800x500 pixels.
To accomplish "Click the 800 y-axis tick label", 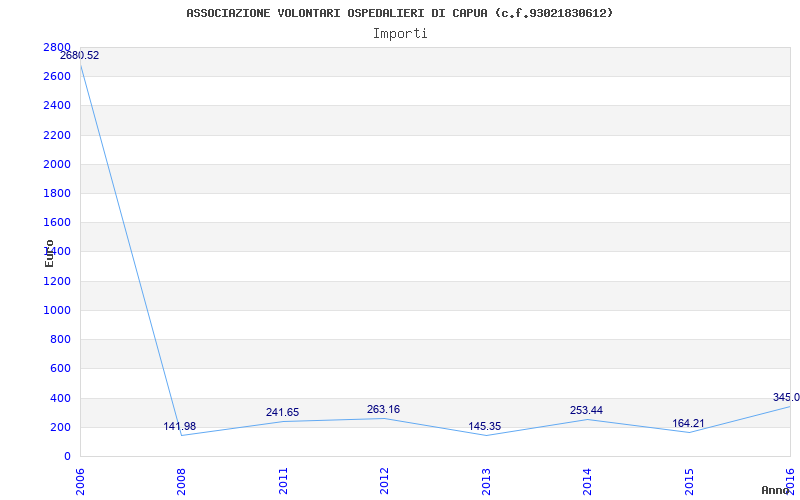I will coord(60,339).
